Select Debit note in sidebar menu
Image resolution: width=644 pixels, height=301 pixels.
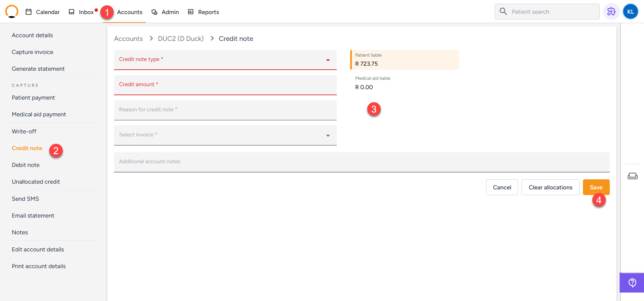pos(26,165)
